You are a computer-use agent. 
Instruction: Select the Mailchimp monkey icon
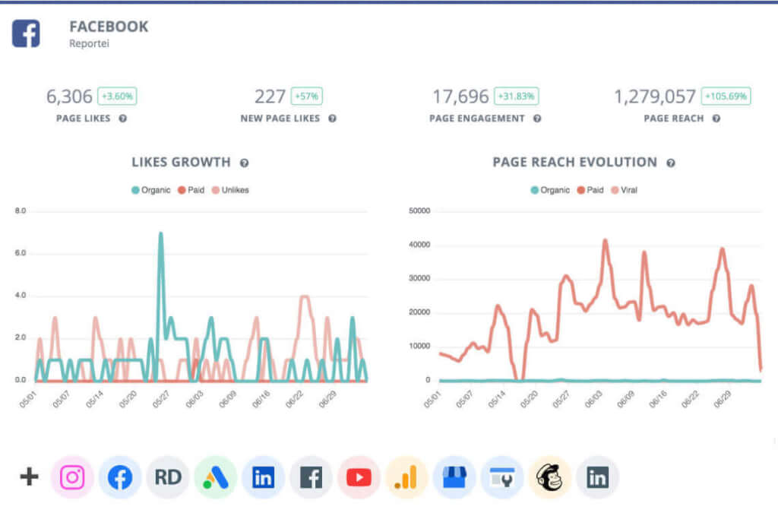(550, 477)
